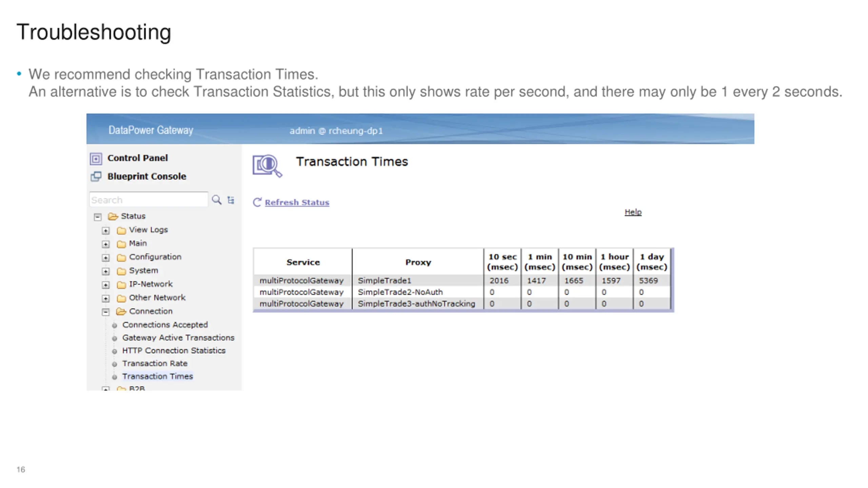Select Transaction Times in tree
The image size is (868, 488).
click(158, 376)
